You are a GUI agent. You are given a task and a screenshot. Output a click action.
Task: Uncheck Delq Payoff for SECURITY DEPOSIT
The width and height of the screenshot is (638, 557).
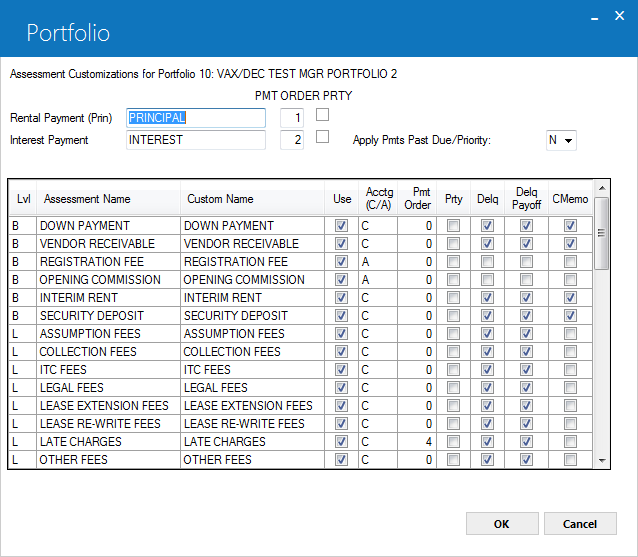tap(526, 316)
